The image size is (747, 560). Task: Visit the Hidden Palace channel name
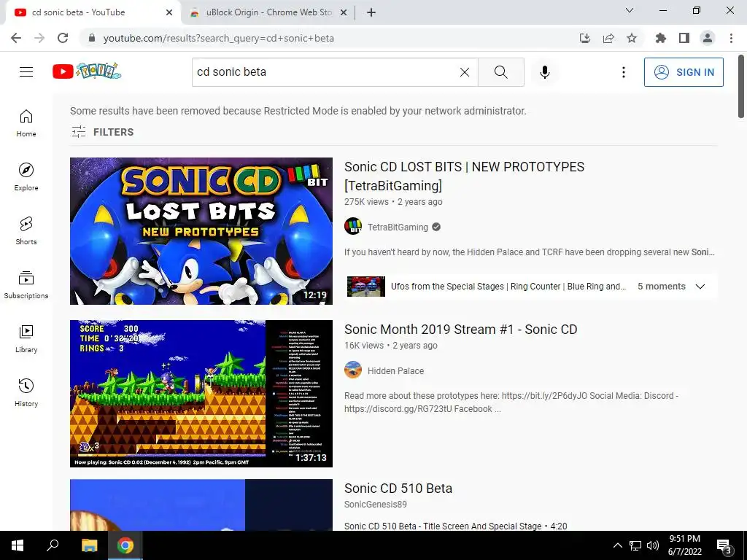tap(395, 371)
